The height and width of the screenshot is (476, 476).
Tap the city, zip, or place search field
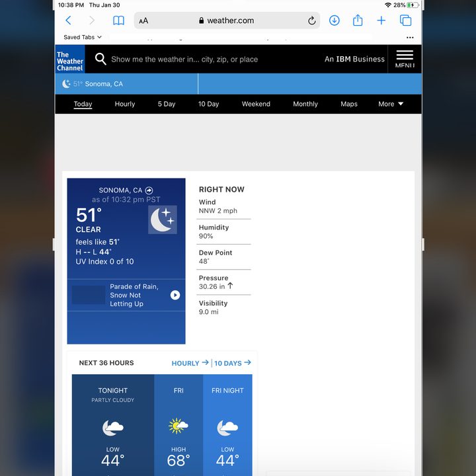(x=184, y=59)
